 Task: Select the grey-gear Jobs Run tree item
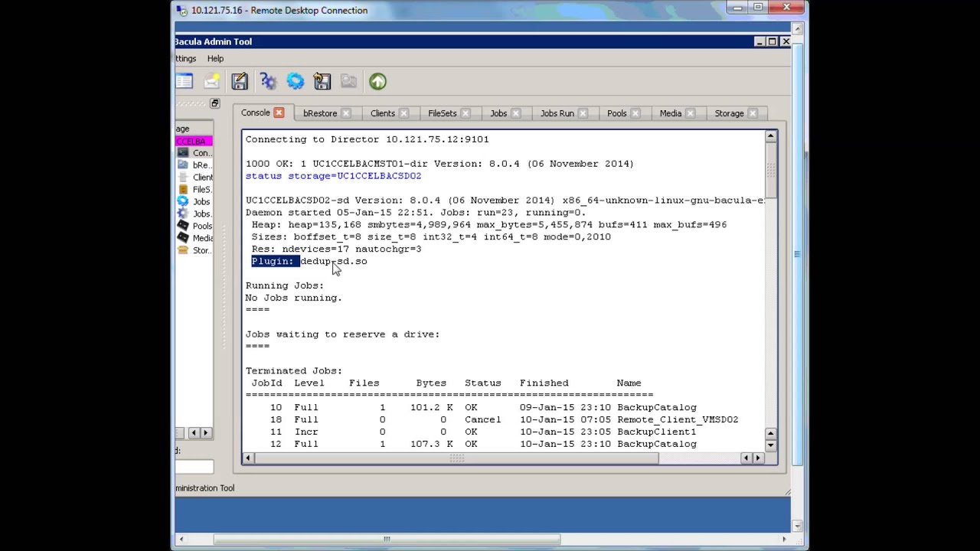[x=194, y=214]
